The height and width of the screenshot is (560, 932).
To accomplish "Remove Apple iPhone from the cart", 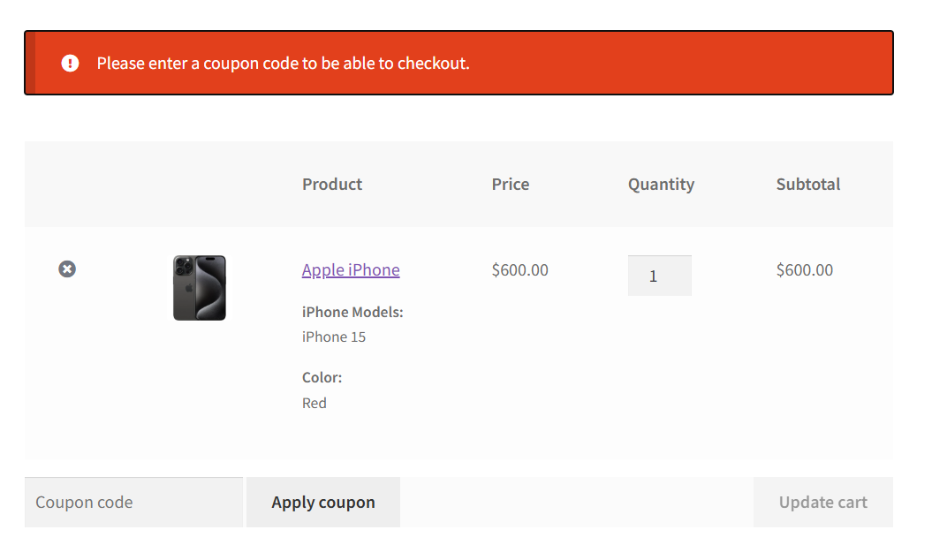I will click(67, 269).
